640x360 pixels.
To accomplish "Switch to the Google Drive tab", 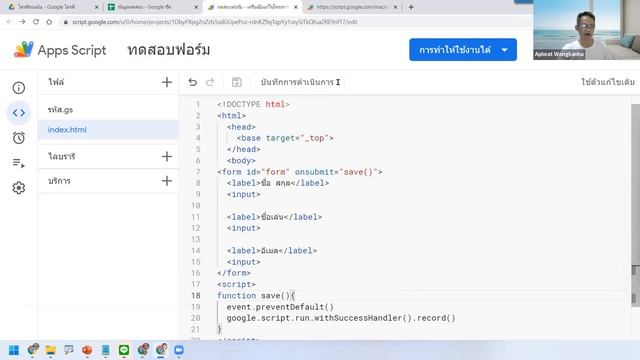I will pyautogui.click(x=52, y=7).
